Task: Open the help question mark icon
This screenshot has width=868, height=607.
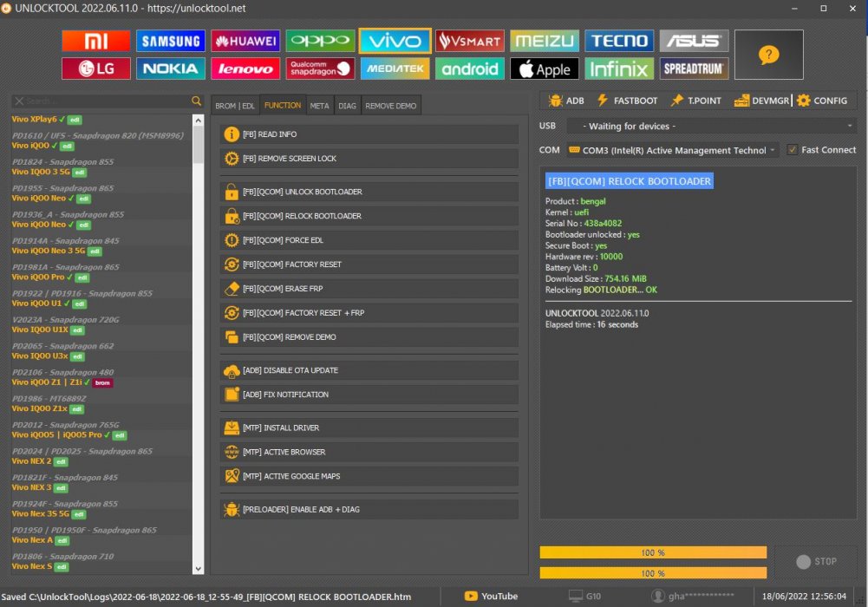Action: tap(769, 55)
